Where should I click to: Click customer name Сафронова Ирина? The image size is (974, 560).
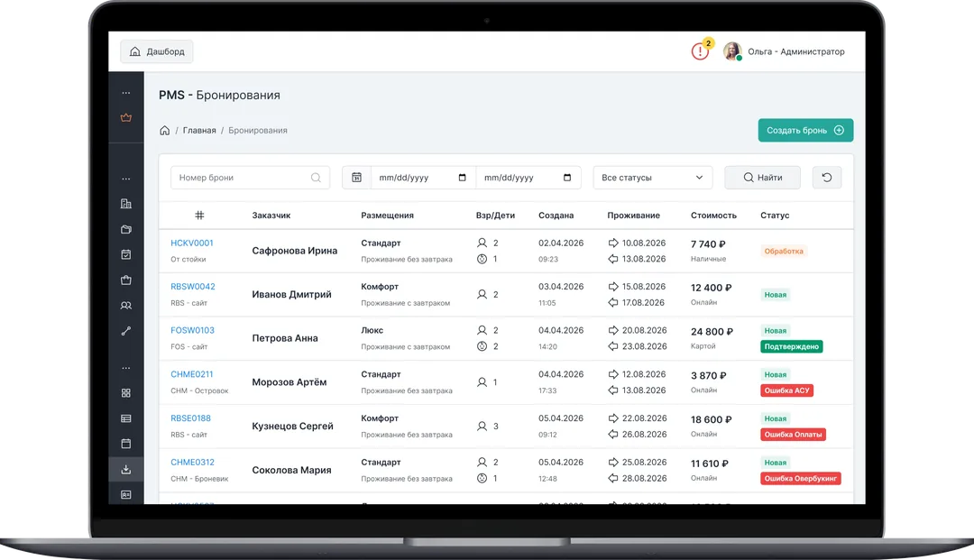tap(295, 251)
